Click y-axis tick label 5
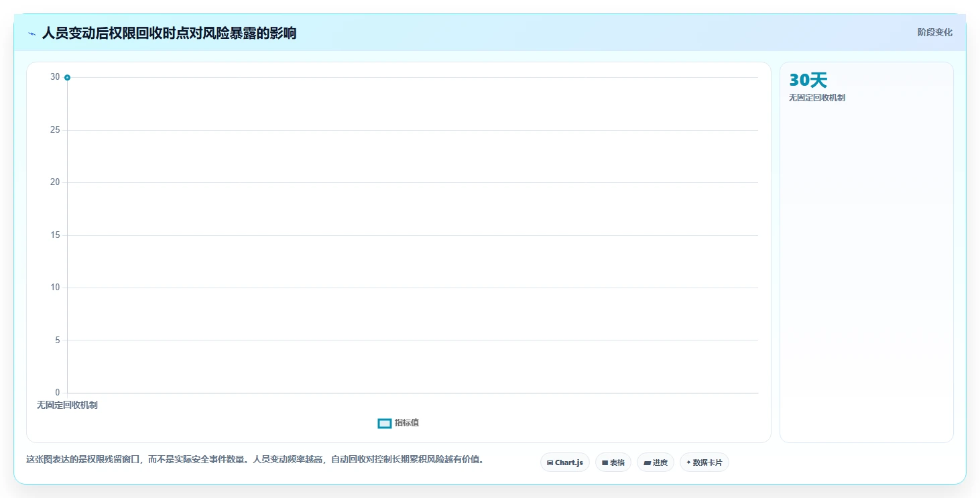Screen dimensions: 980x498 coord(57,340)
